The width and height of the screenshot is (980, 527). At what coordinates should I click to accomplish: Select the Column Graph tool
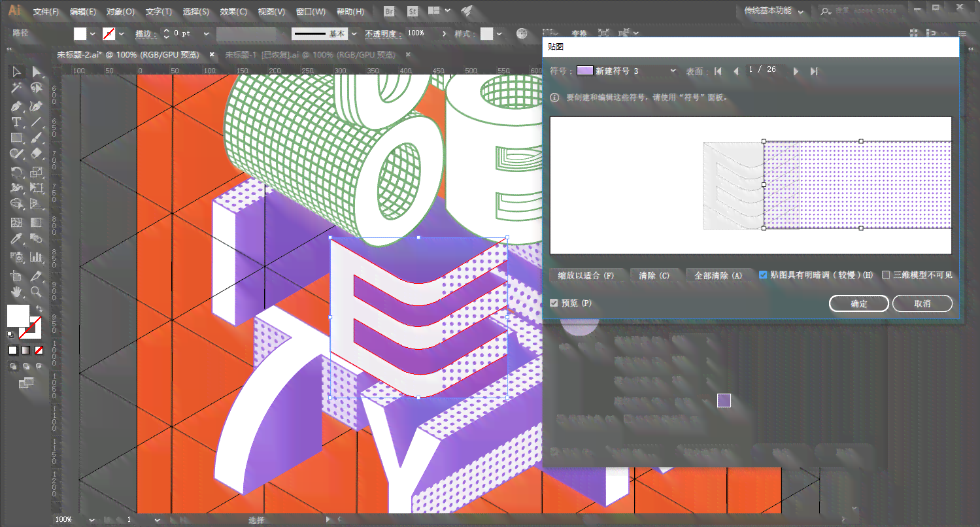[36, 257]
